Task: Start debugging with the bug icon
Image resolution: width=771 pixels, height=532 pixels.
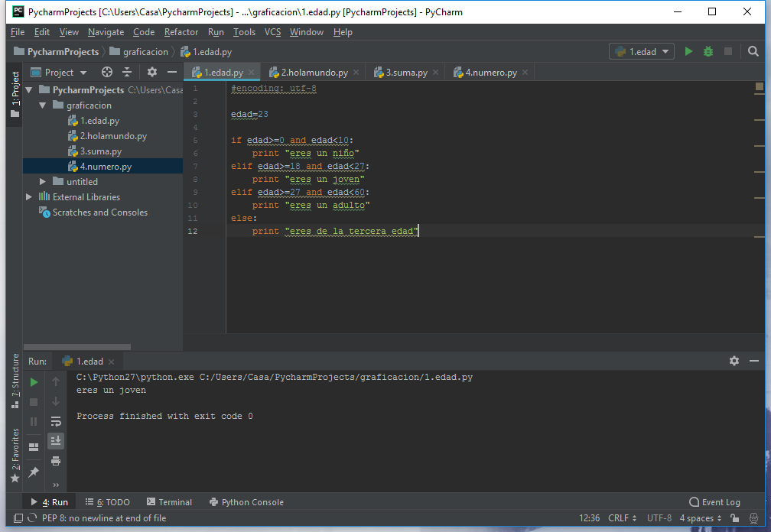Action: click(x=708, y=51)
